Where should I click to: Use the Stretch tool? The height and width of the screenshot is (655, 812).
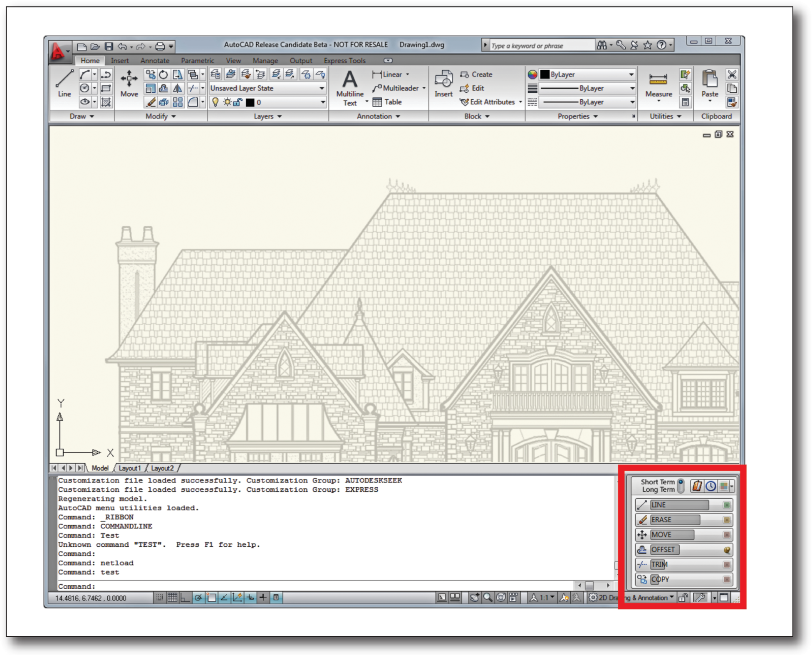click(177, 74)
